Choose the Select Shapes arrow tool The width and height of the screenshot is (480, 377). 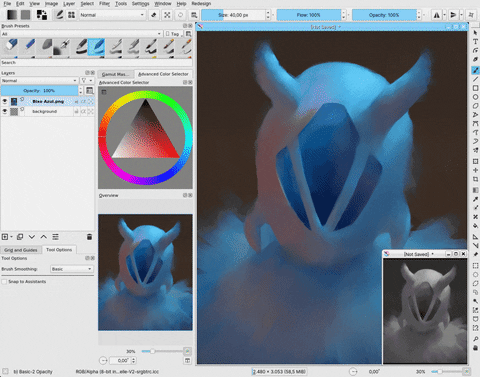475,33
